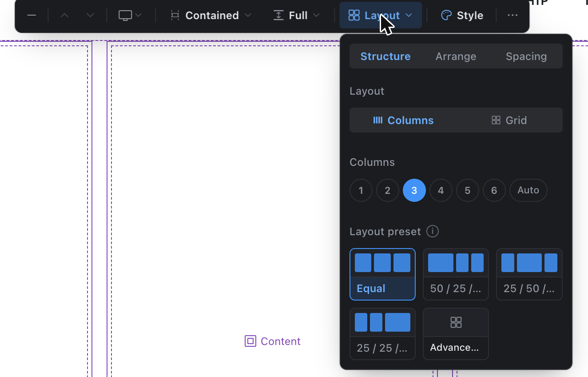
Task: Select the Columns layout mode
Action: click(x=403, y=120)
